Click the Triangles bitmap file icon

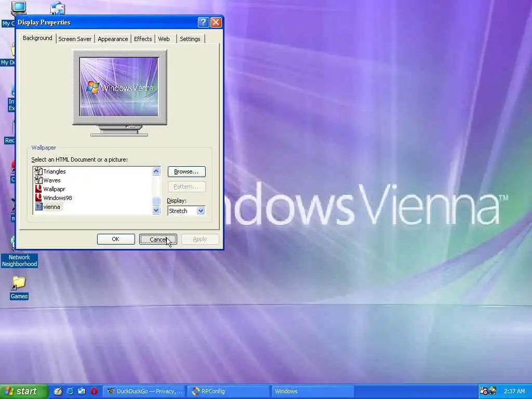tap(38, 171)
